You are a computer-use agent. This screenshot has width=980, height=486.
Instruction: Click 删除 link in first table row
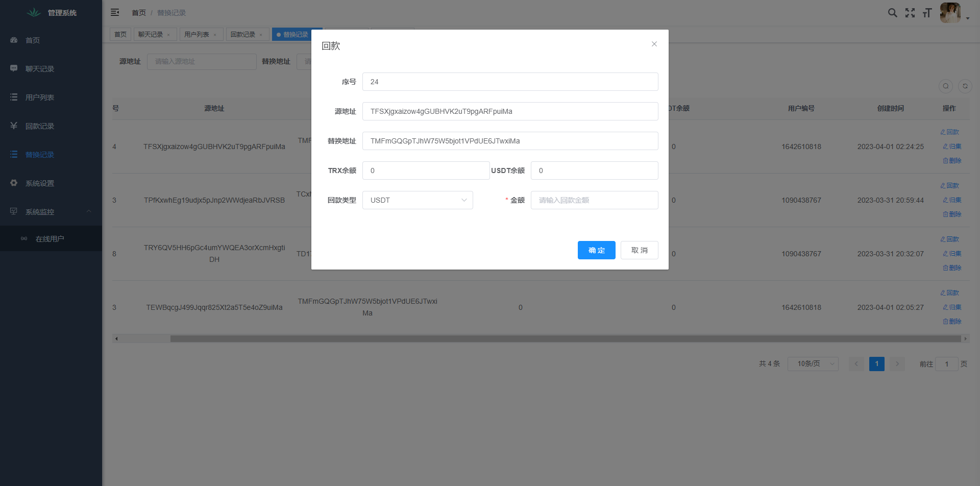(952, 161)
